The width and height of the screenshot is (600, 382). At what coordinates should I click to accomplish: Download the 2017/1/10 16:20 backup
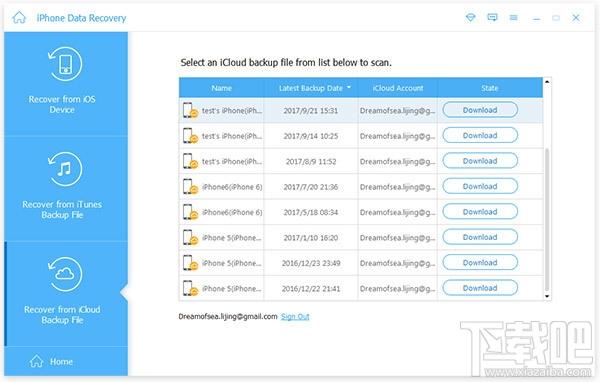coord(480,237)
